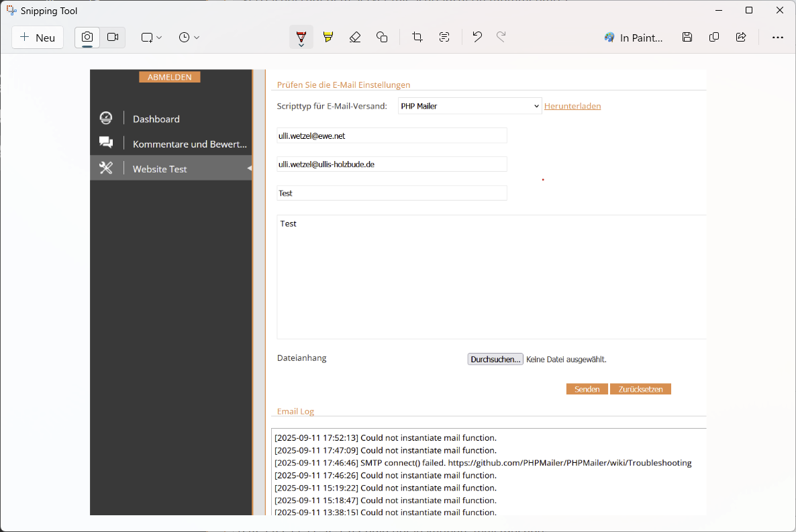This screenshot has width=796, height=532.
Task: Redo the last edit
Action: [501, 37]
